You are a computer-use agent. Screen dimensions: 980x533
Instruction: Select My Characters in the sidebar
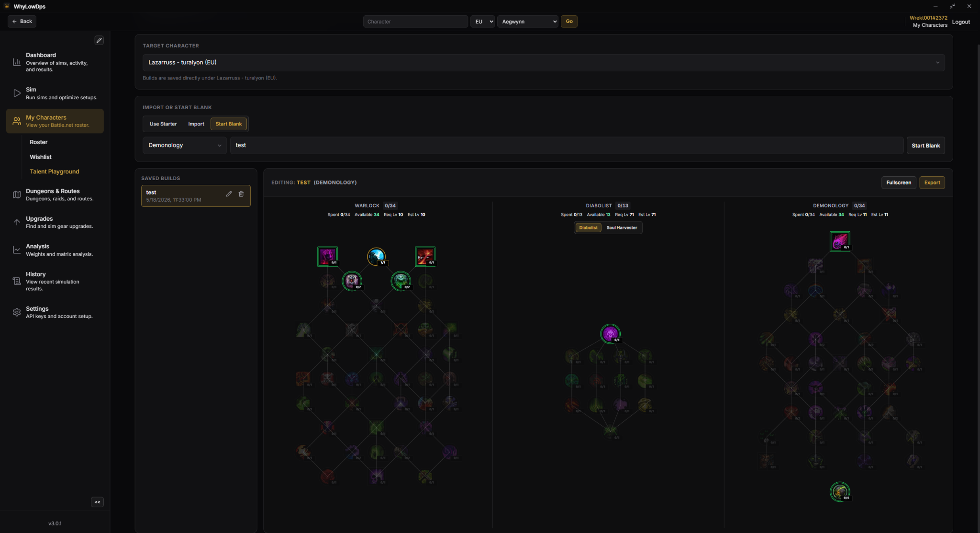coord(55,121)
